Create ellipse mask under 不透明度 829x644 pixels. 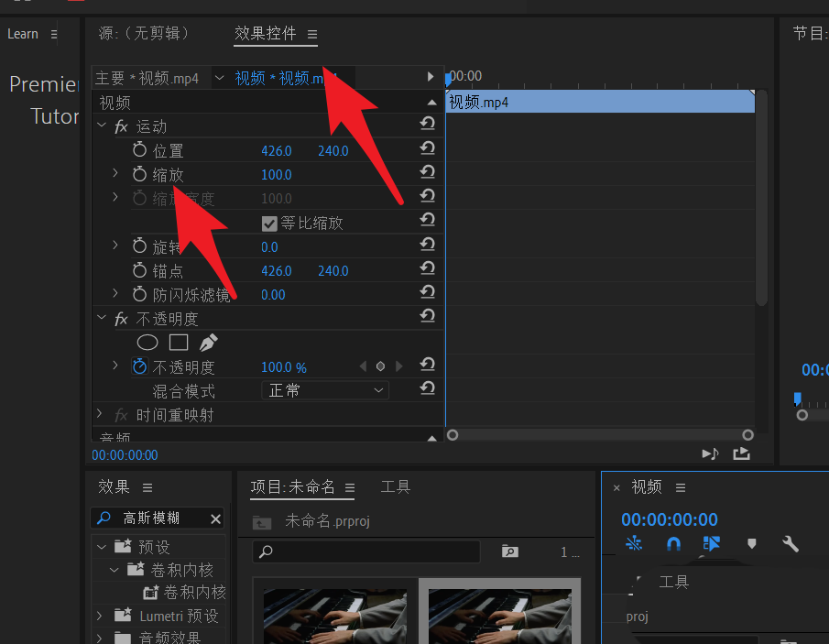coord(147,343)
